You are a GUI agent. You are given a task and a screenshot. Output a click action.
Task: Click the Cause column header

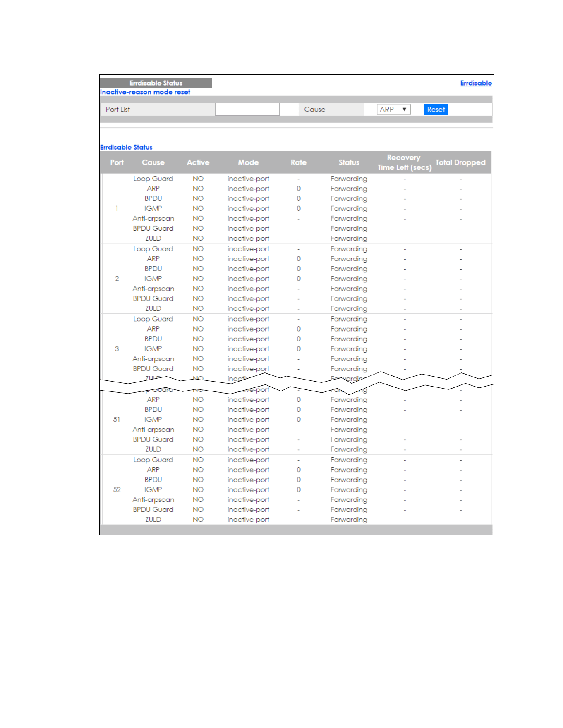click(153, 162)
